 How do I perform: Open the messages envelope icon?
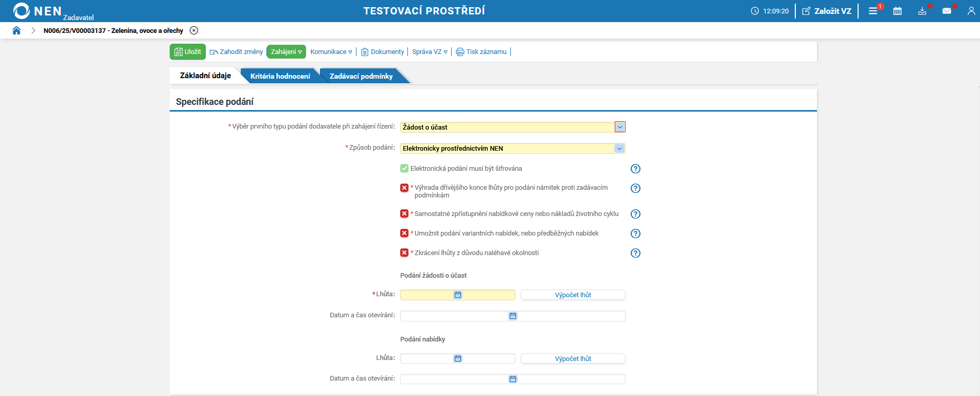(947, 11)
